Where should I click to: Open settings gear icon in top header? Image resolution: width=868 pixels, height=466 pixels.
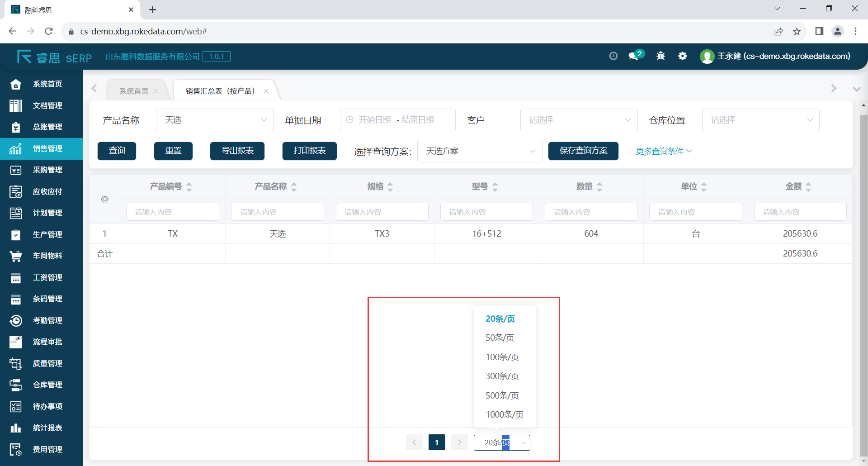pyautogui.click(x=683, y=56)
